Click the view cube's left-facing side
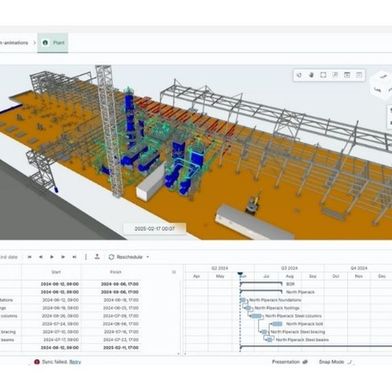The width and height of the screenshot is (392, 392). [377, 89]
